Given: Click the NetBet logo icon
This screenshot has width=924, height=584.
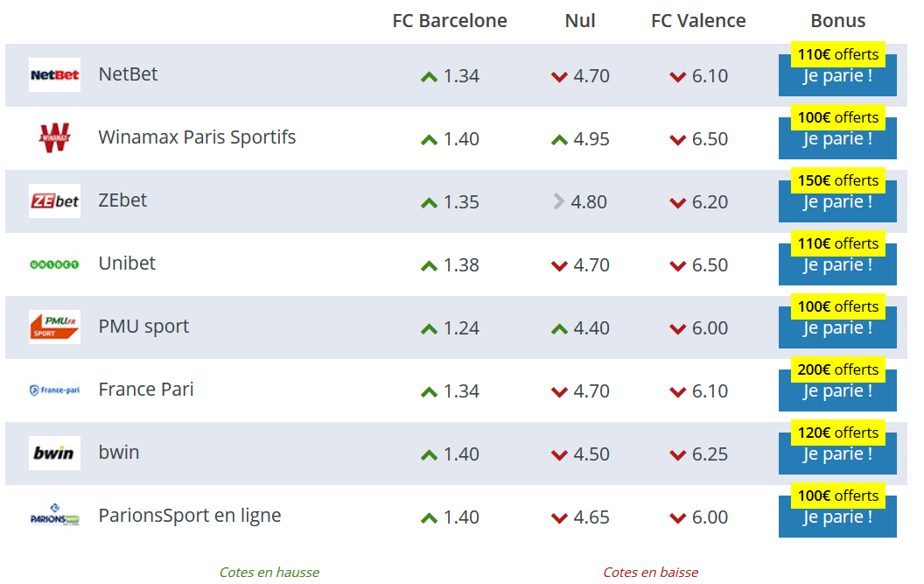Looking at the screenshot, I should [x=54, y=75].
